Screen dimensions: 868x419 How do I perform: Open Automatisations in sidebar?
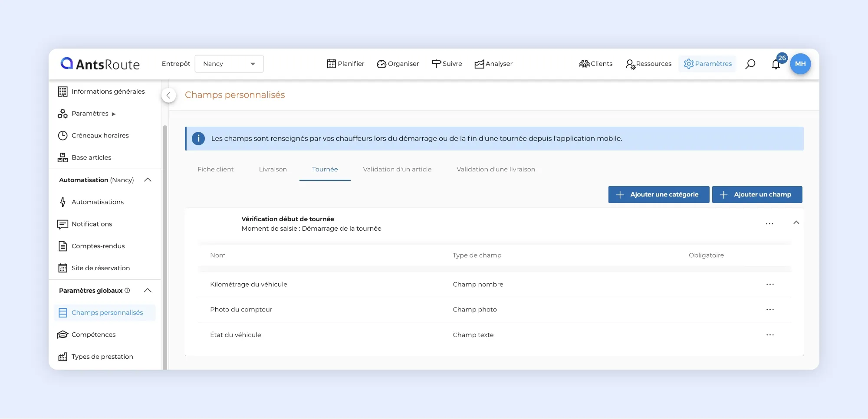click(91, 202)
